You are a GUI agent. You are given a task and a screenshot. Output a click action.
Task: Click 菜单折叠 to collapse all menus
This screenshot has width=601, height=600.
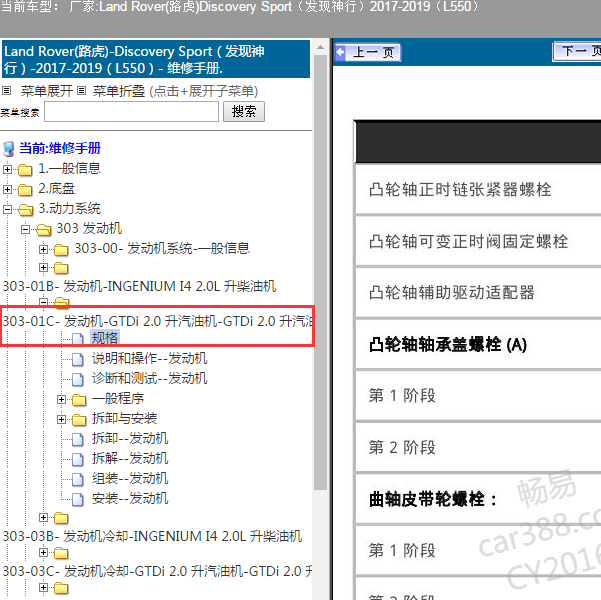(x=118, y=91)
